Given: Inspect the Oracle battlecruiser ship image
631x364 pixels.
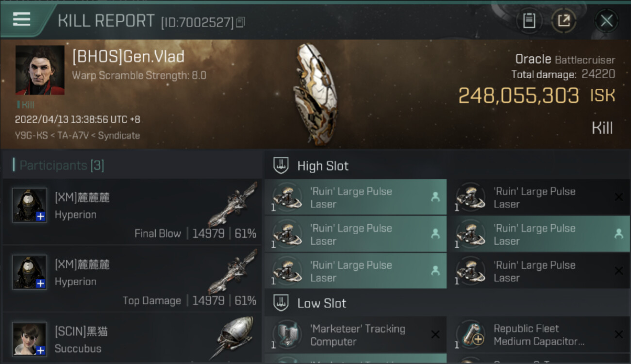Looking at the screenshot, I should pos(315,95).
